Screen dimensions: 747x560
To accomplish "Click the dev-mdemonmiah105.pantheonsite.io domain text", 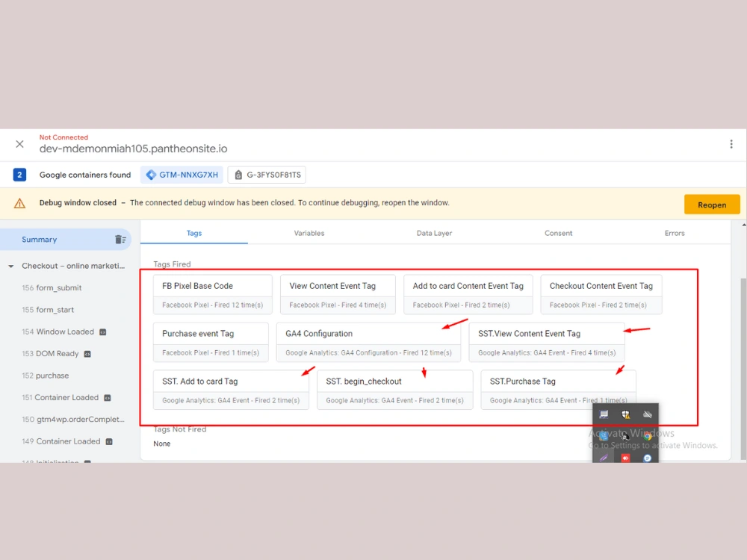I will [x=134, y=149].
